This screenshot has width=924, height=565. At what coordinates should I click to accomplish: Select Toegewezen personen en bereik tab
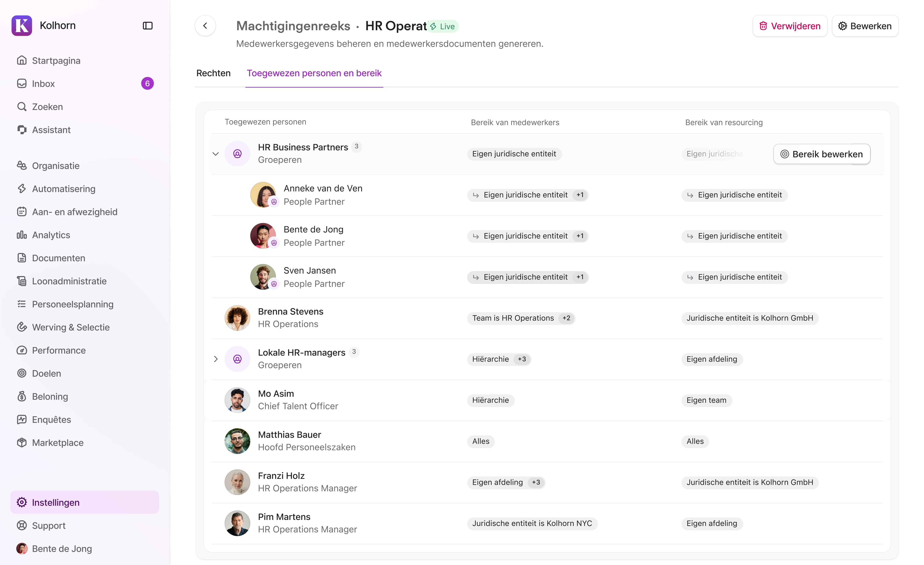[x=314, y=73]
